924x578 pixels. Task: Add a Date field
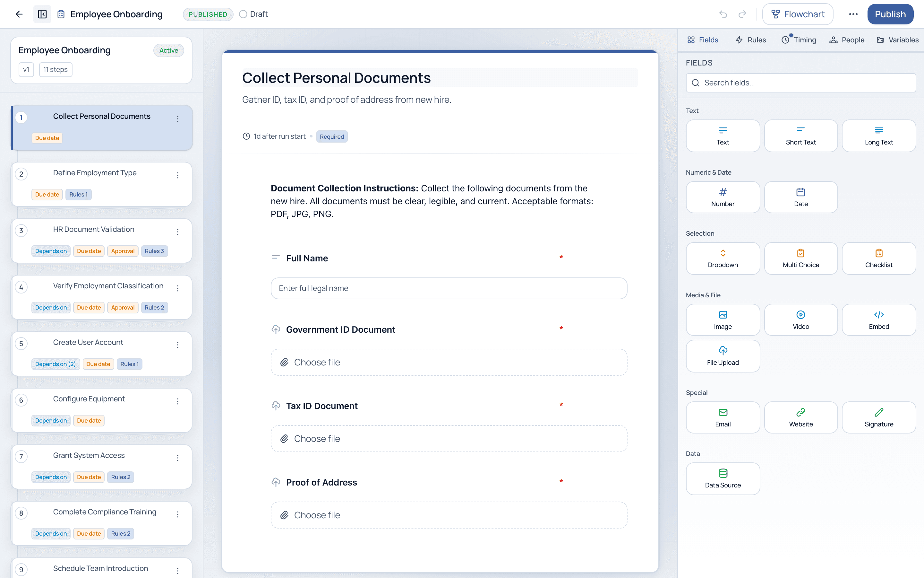[x=801, y=197]
